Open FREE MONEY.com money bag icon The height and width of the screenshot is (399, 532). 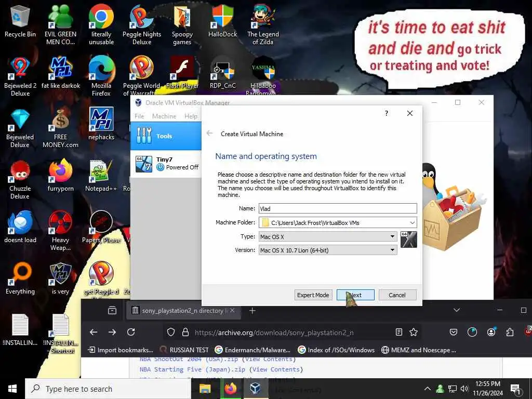tap(60, 128)
